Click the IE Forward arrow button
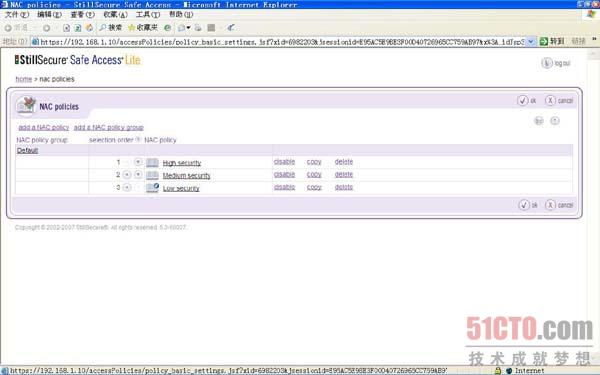This screenshot has height=375, width=600. (46, 28)
